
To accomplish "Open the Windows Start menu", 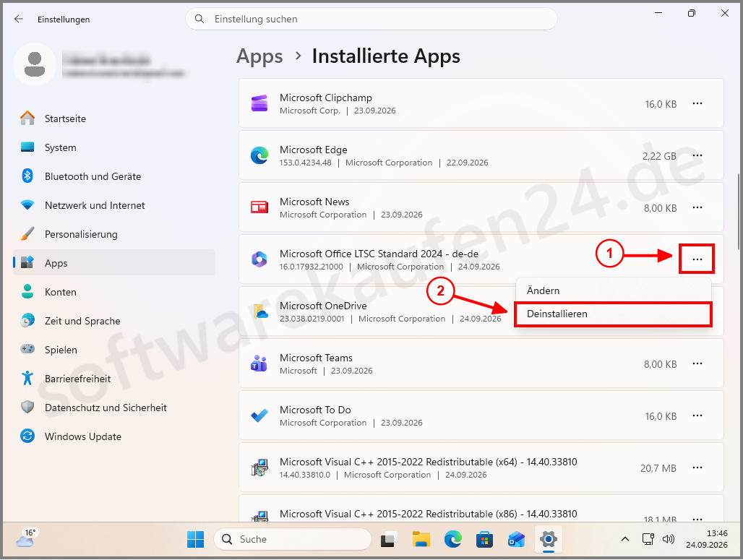I will click(195, 539).
